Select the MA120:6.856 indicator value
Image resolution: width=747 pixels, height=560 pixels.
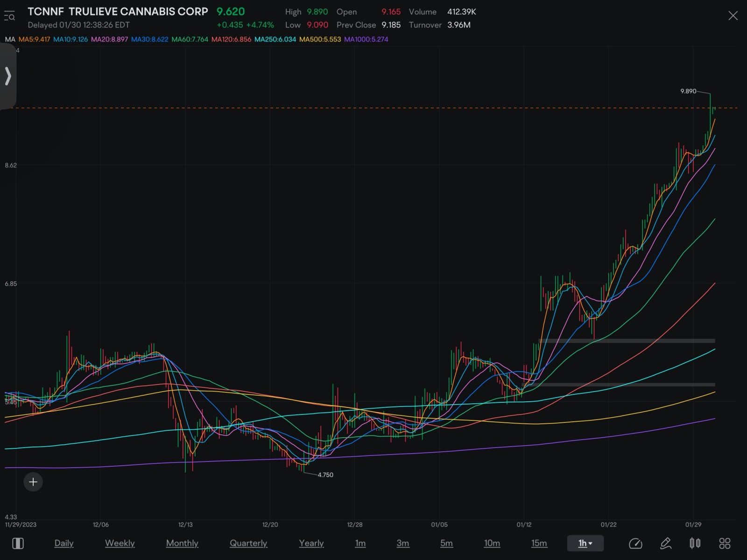[231, 39]
